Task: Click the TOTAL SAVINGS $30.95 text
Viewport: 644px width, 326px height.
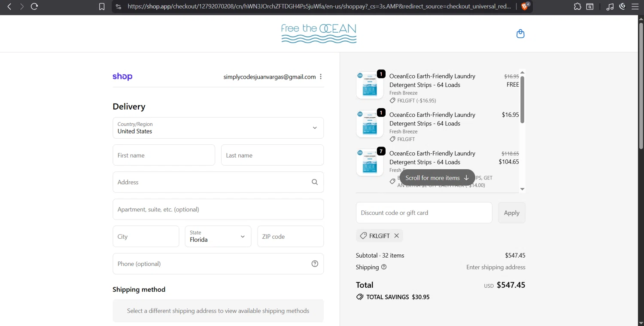Action: pos(398,297)
